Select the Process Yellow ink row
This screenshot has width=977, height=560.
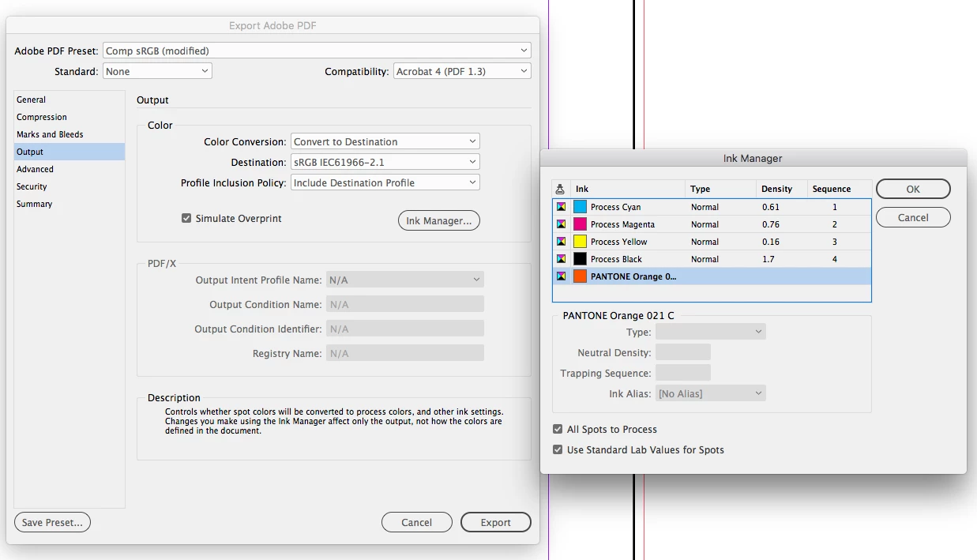pyautogui.click(x=712, y=242)
